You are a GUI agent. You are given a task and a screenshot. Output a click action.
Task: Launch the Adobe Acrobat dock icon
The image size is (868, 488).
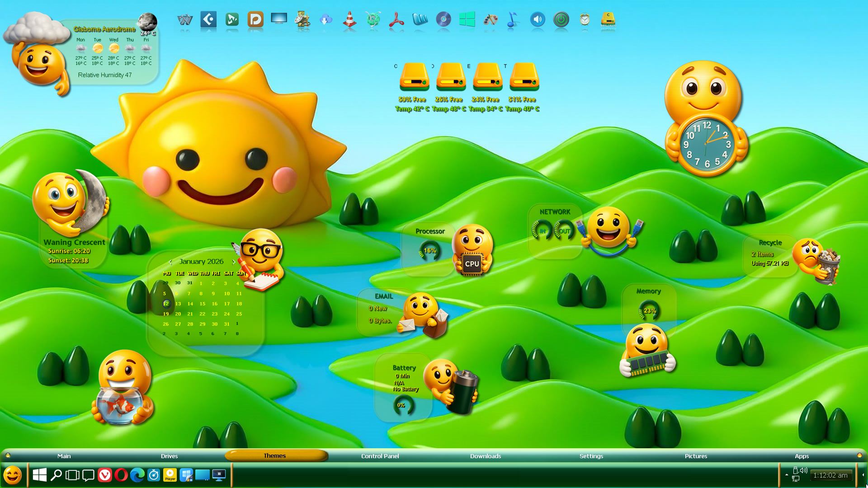coord(396,20)
